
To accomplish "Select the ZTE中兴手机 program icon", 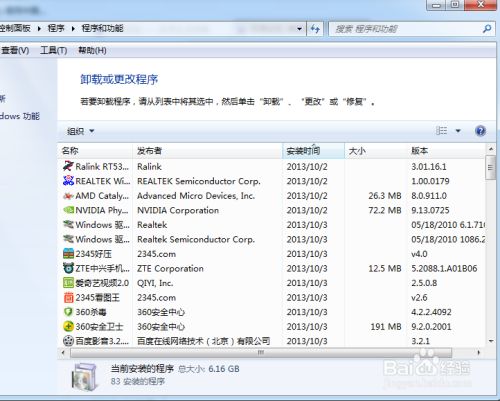I will tap(68, 268).
